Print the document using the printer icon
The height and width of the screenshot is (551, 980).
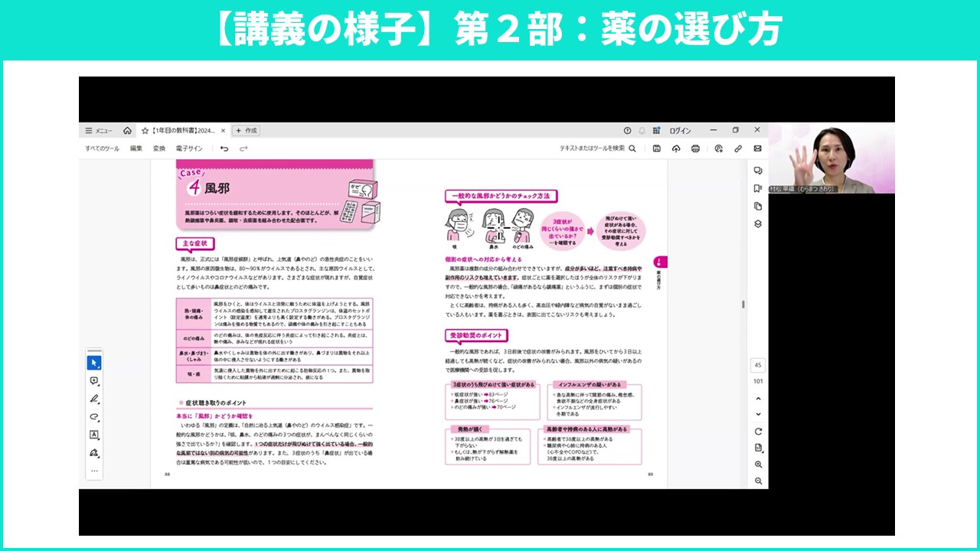(695, 148)
